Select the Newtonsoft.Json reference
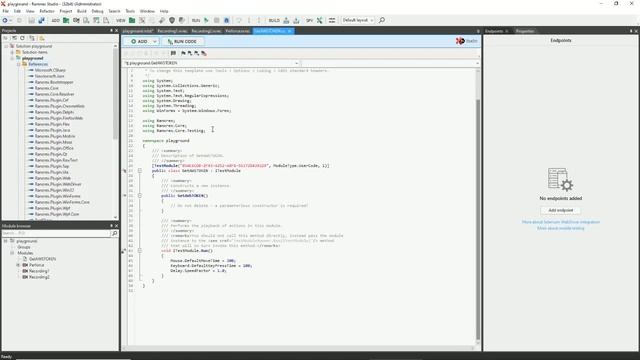This screenshot has height=360, width=640. pos(49,76)
